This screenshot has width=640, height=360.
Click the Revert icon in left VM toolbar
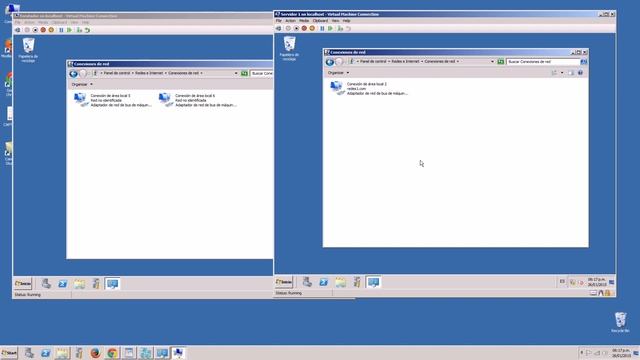click(x=87, y=30)
